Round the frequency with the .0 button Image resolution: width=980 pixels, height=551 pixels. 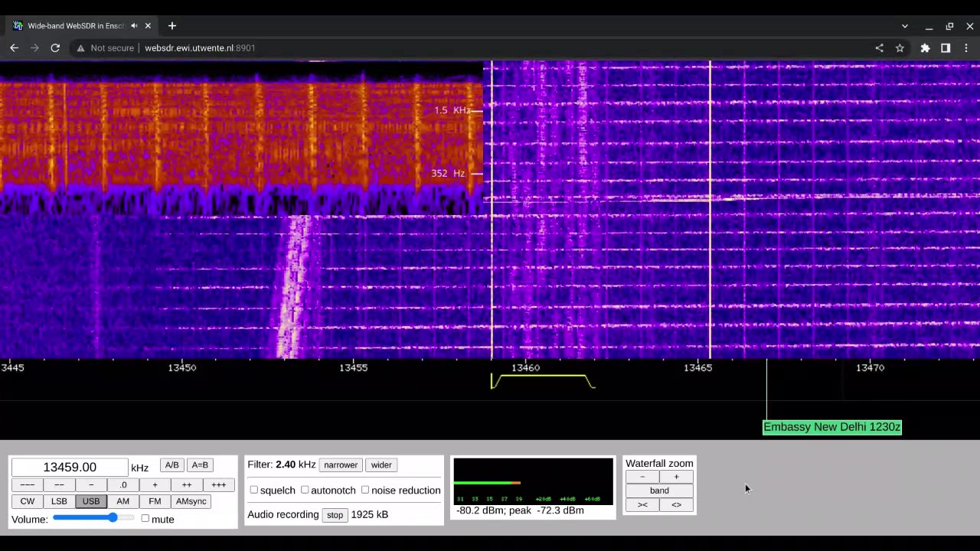[122, 484]
